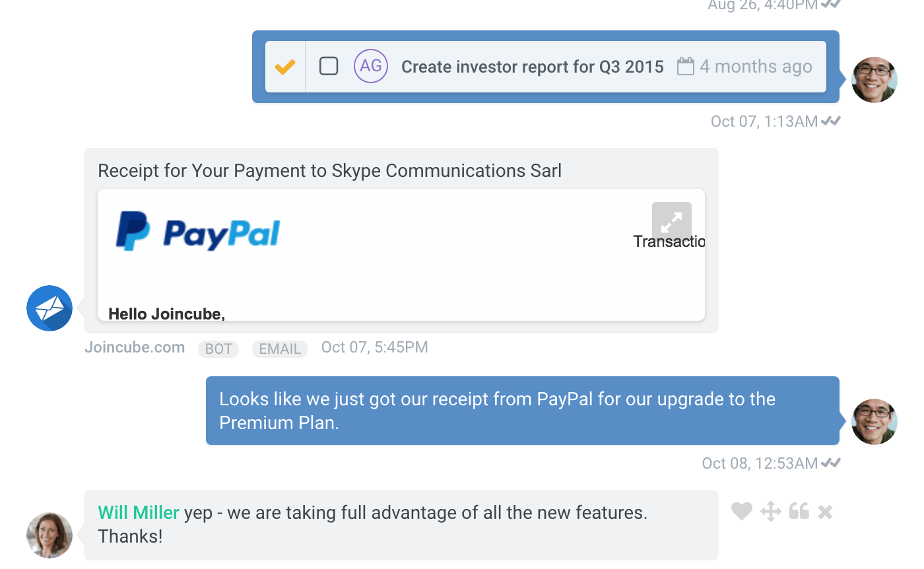Screen dimensions: 924x569
Task: Click the PayPal logo in the email
Action: 198,232
